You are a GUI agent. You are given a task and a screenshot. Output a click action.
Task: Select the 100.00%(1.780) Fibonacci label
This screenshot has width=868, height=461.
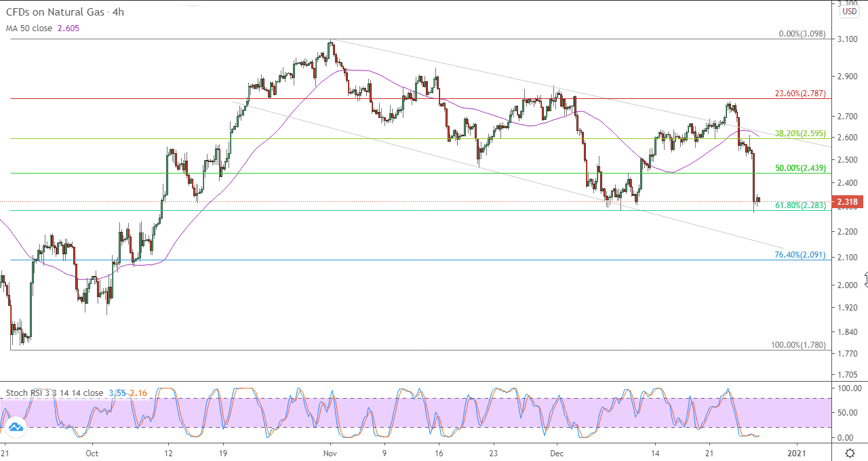coord(799,345)
